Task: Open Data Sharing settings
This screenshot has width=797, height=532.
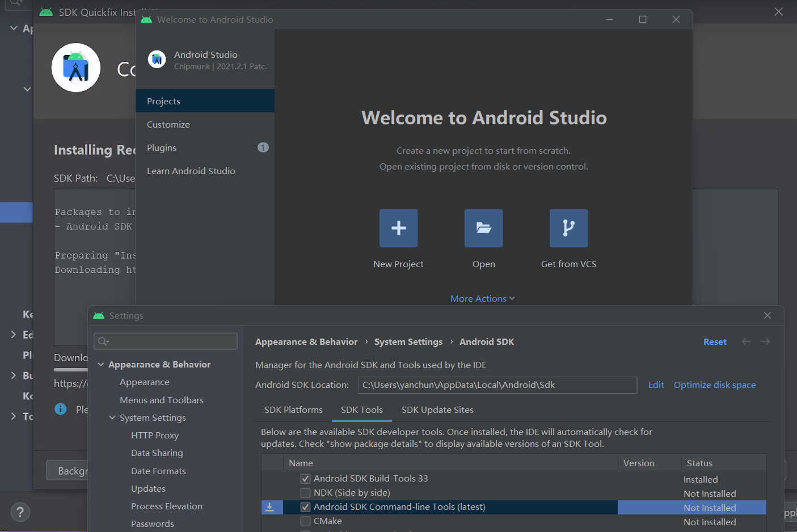Action: (x=157, y=453)
